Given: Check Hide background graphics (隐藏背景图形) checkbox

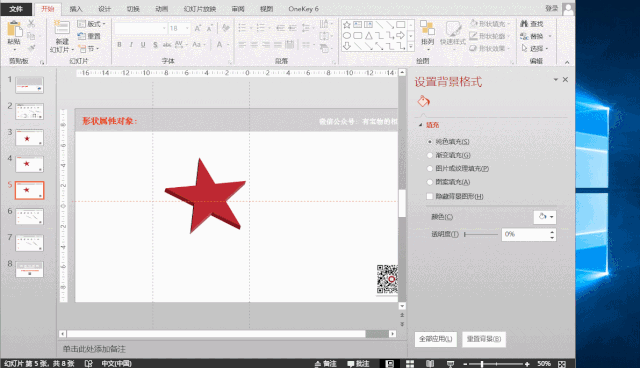Looking at the screenshot, I should pos(429,196).
